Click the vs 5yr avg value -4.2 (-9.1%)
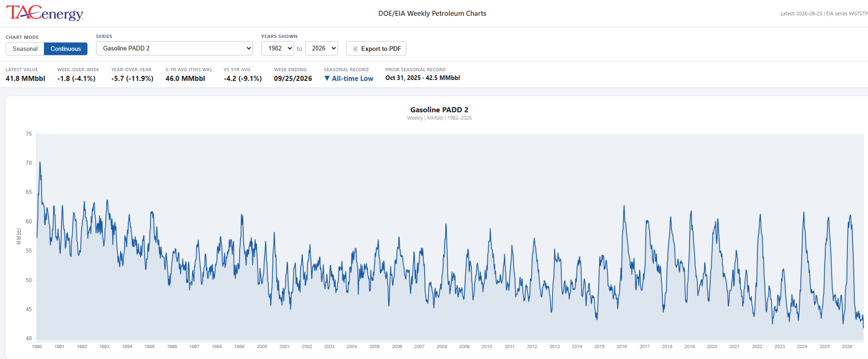This screenshot has width=868, height=359. (243, 78)
